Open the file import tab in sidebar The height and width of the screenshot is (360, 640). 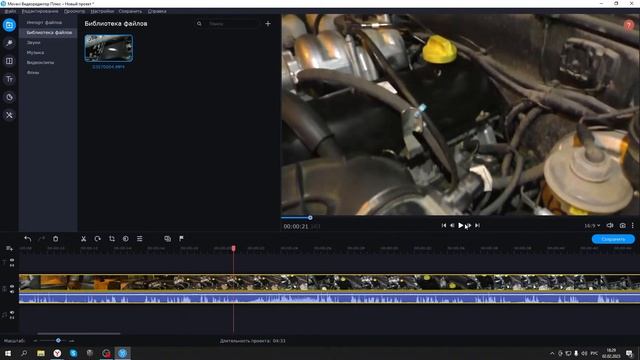tap(9, 25)
